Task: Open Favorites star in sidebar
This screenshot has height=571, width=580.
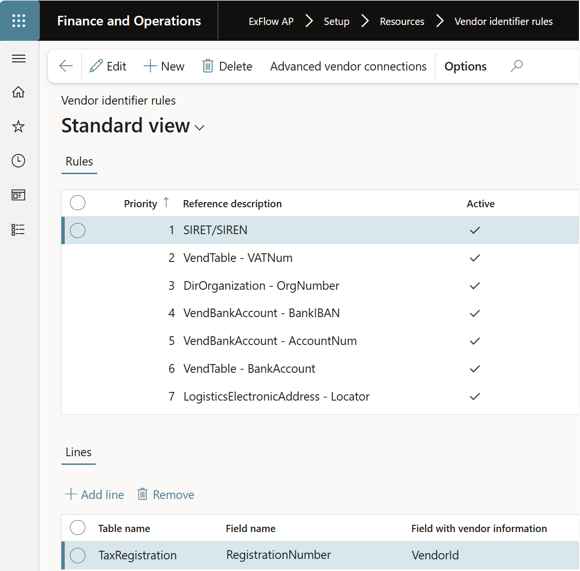Action: click(18, 126)
